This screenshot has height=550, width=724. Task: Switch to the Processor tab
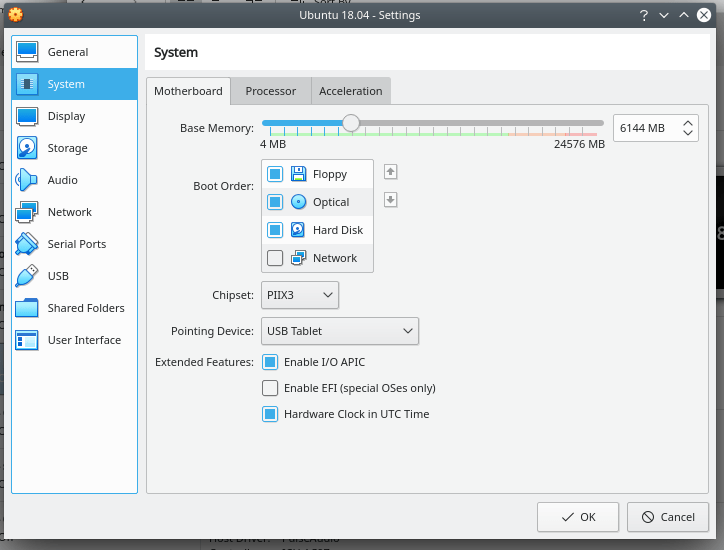271,91
